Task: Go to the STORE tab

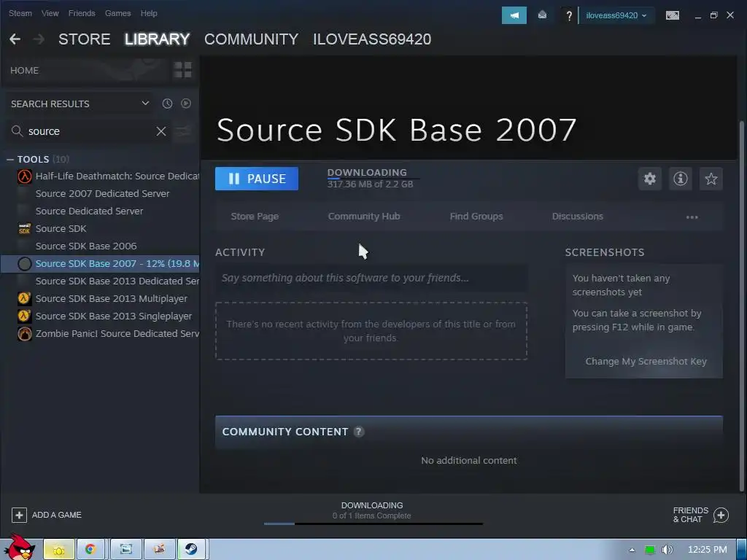Action: coord(85,39)
